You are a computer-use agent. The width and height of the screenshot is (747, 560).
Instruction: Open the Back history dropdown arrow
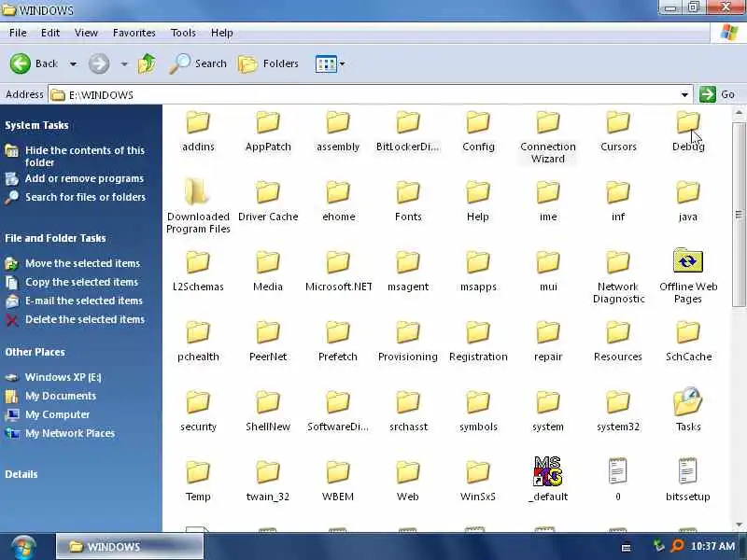(73, 63)
